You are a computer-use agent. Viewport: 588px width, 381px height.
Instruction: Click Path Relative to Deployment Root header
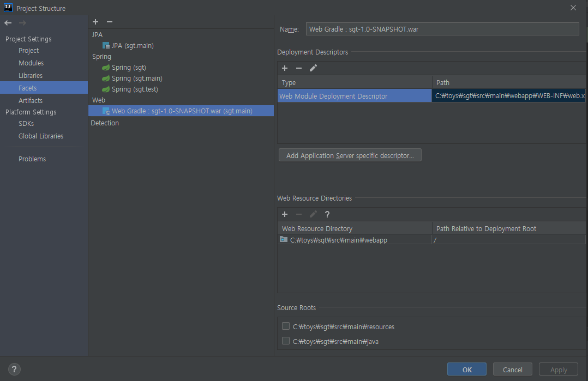pos(509,228)
